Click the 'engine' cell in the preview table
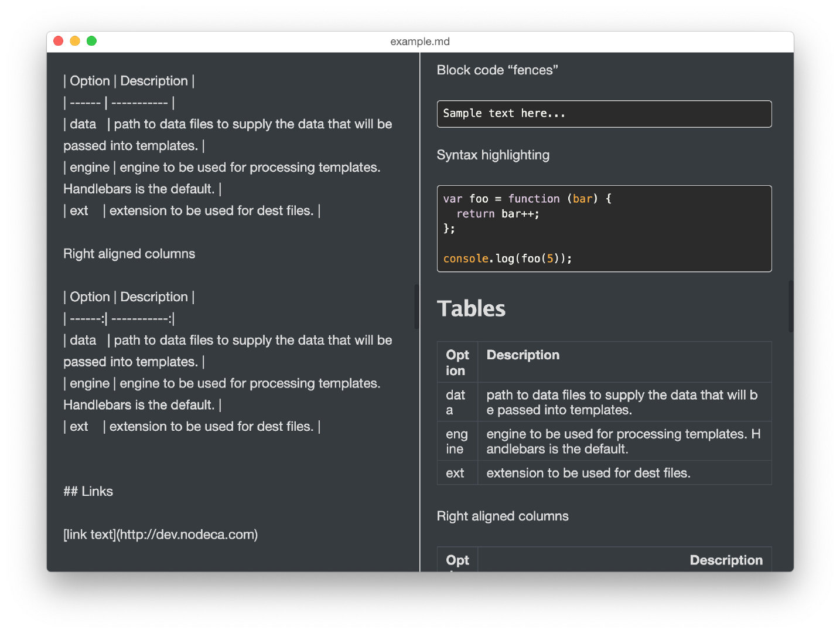Screen dimensions: 840x633 pos(457,441)
